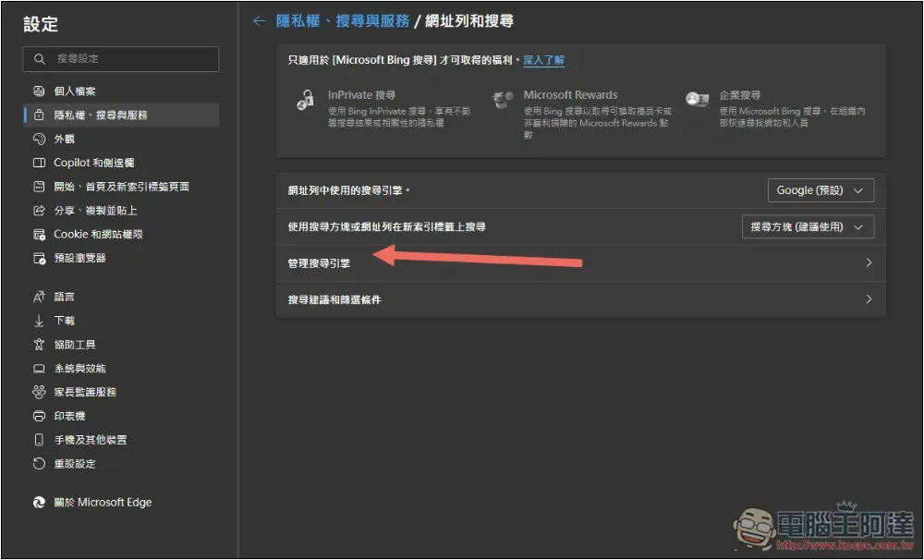Click the 企業搜尋 icon
This screenshot has width=924, height=560.
(697, 99)
